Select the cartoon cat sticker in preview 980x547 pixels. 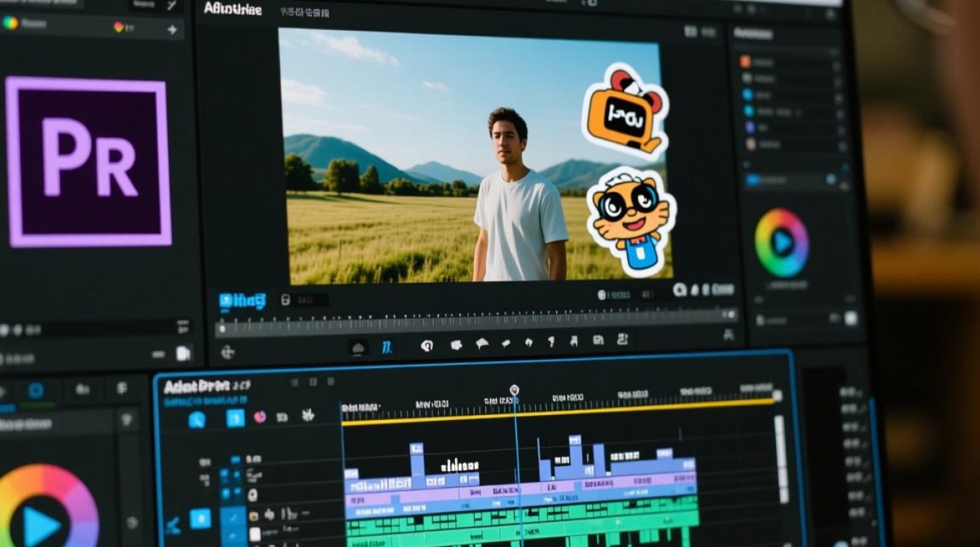631,218
